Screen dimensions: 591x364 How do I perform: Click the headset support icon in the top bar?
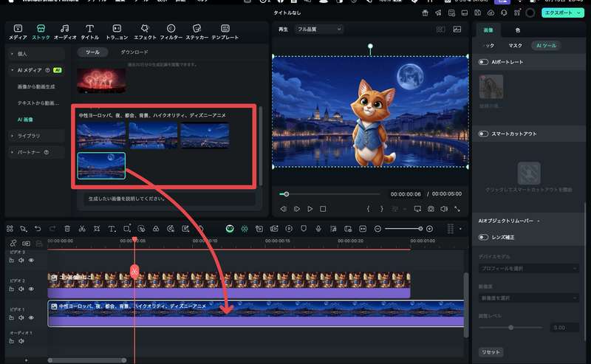504,13
